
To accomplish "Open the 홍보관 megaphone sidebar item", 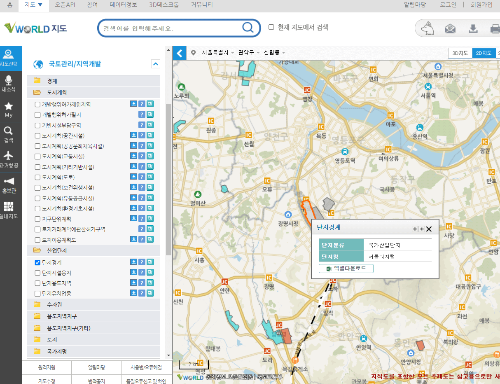I will coord(9,185).
